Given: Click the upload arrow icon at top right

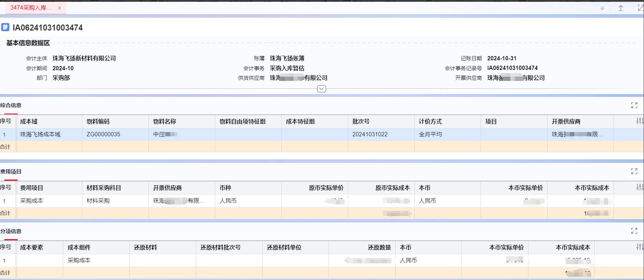Looking at the screenshot, I should pyautogui.click(x=621, y=8).
